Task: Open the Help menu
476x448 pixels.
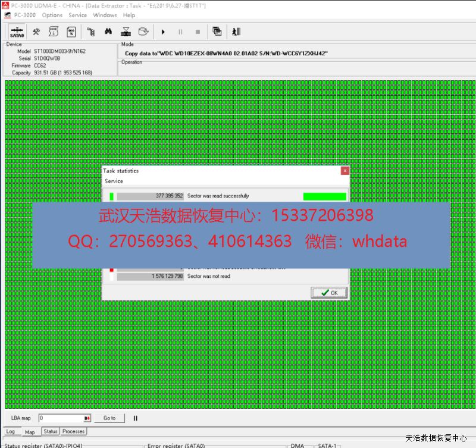Action: pyautogui.click(x=129, y=15)
